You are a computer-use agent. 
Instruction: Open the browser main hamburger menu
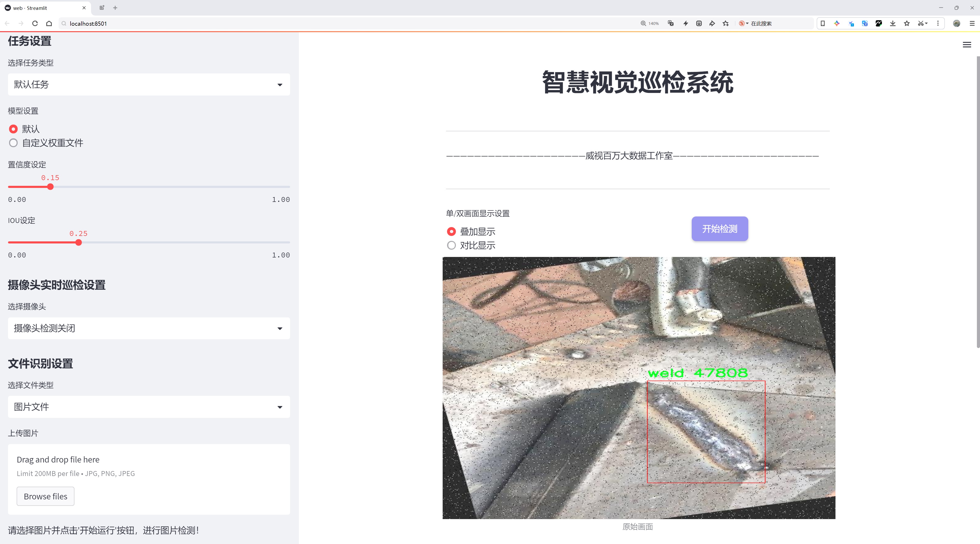[x=972, y=24]
